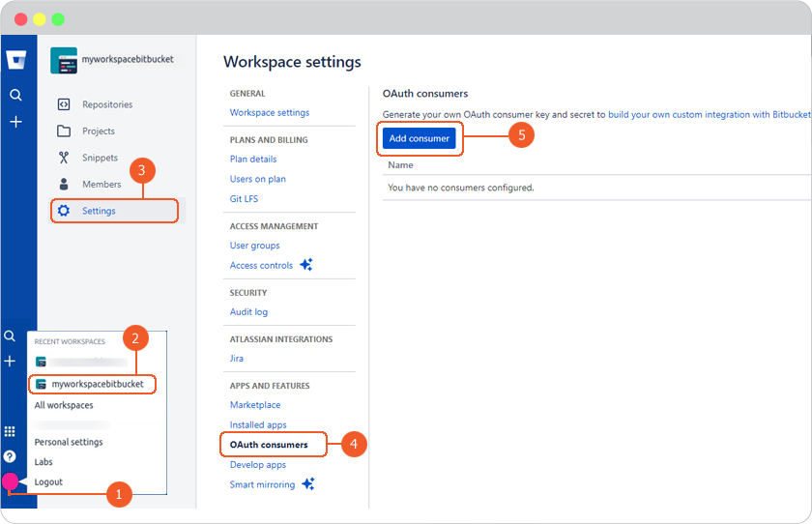Click Logout in the profile popup
812x524 pixels.
(x=48, y=482)
